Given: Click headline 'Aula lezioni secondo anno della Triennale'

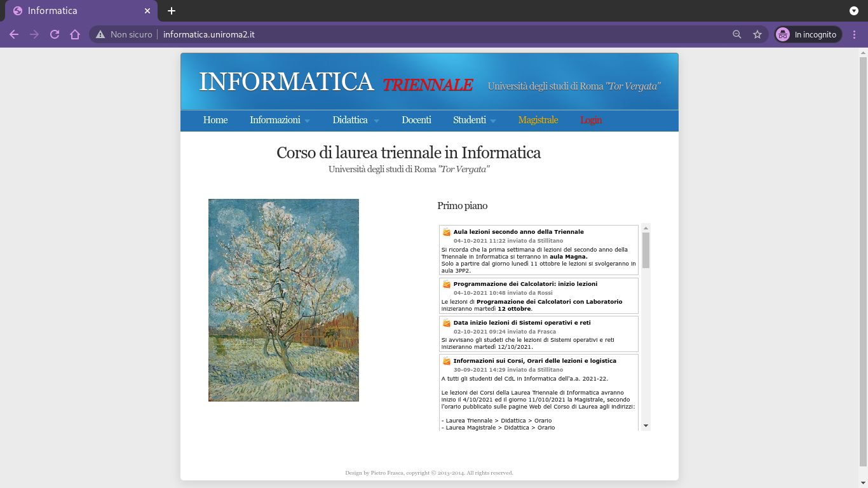Looking at the screenshot, I should click(x=519, y=232).
